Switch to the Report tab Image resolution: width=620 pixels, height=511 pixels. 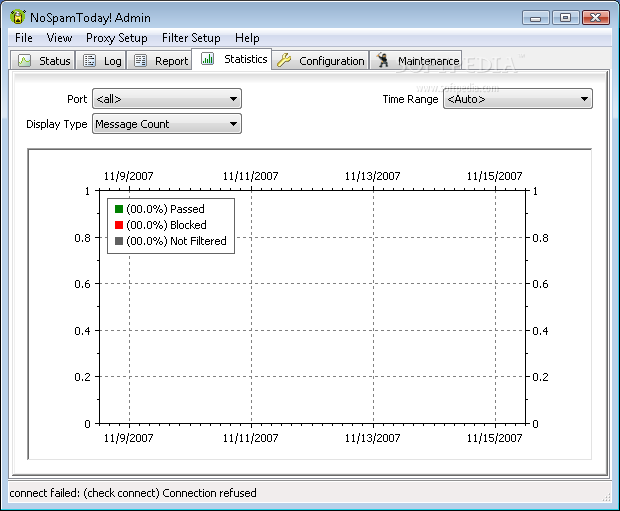159,61
